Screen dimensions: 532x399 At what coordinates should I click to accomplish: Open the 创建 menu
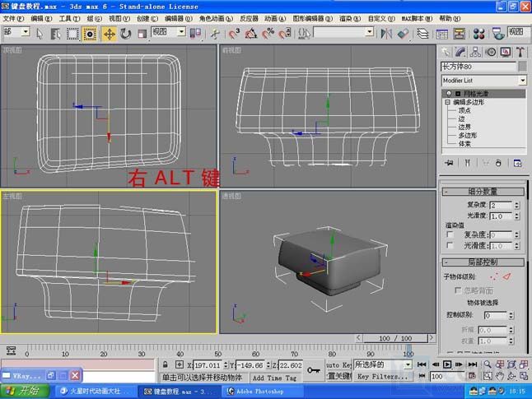coord(147,19)
